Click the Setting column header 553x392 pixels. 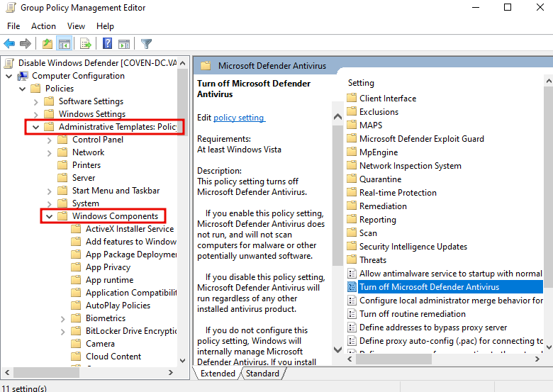point(361,83)
